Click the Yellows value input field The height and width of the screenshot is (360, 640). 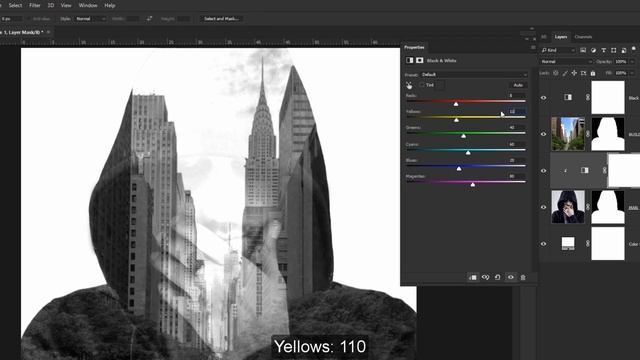516,111
